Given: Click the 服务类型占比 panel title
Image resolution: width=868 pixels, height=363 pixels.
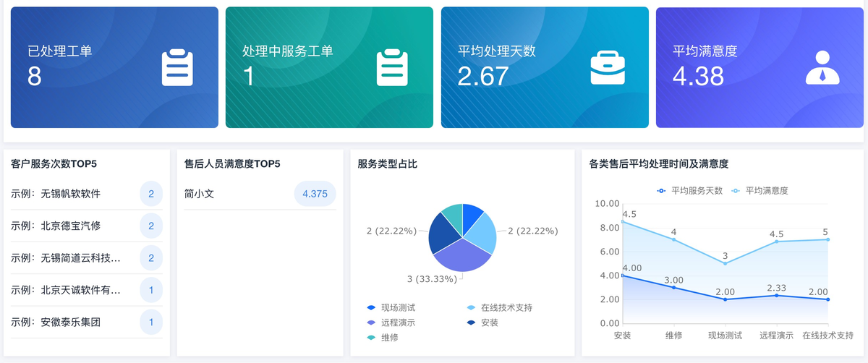Looking at the screenshot, I should (x=388, y=164).
